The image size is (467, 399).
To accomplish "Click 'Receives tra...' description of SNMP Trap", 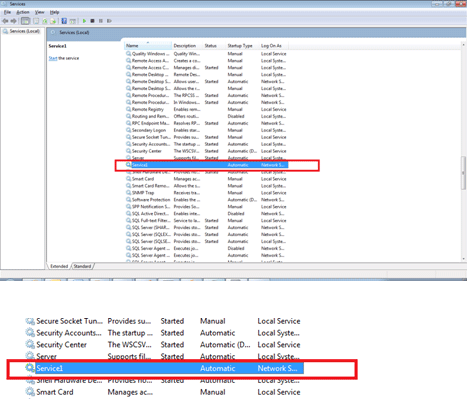I will [187, 193].
